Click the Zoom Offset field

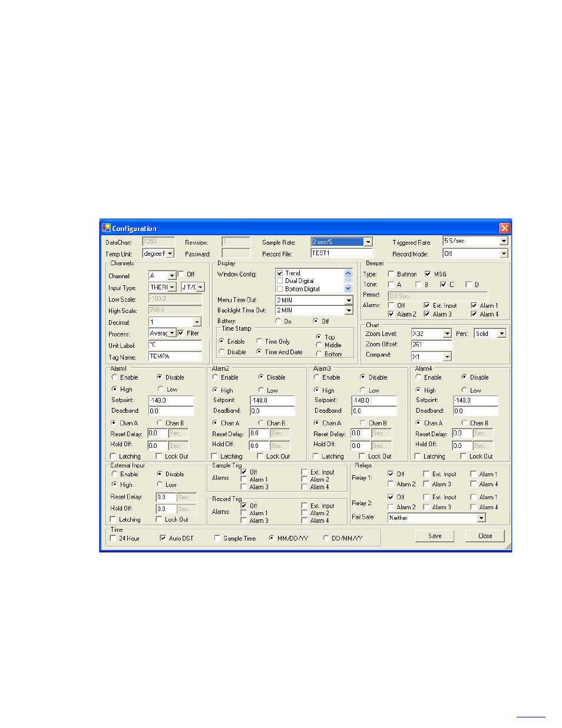click(x=431, y=345)
